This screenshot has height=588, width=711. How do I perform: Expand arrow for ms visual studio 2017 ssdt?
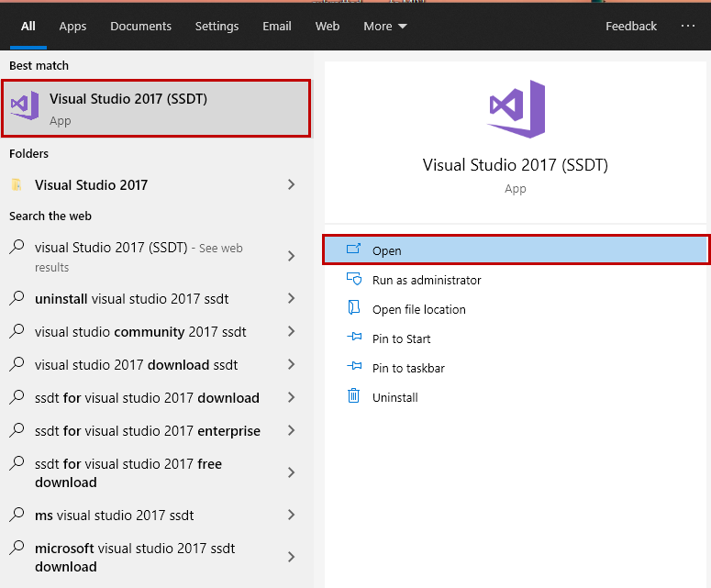[292, 516]
